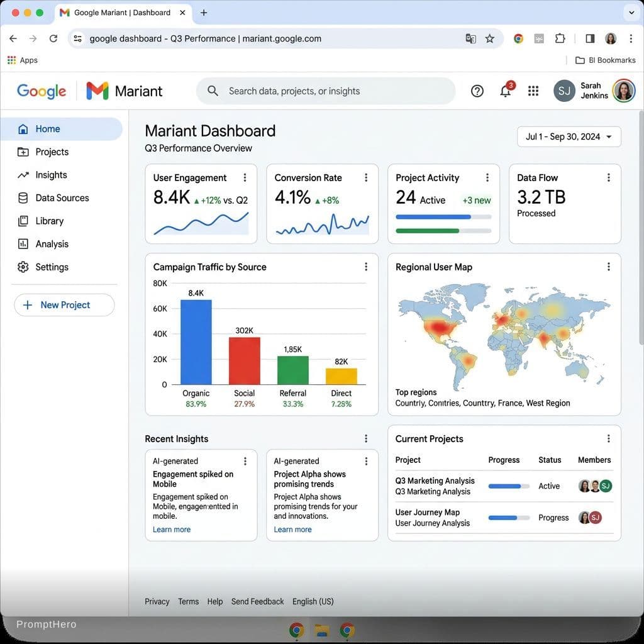Click Send Feedback in the footer
644x644 pixels.
pos(257,602)
